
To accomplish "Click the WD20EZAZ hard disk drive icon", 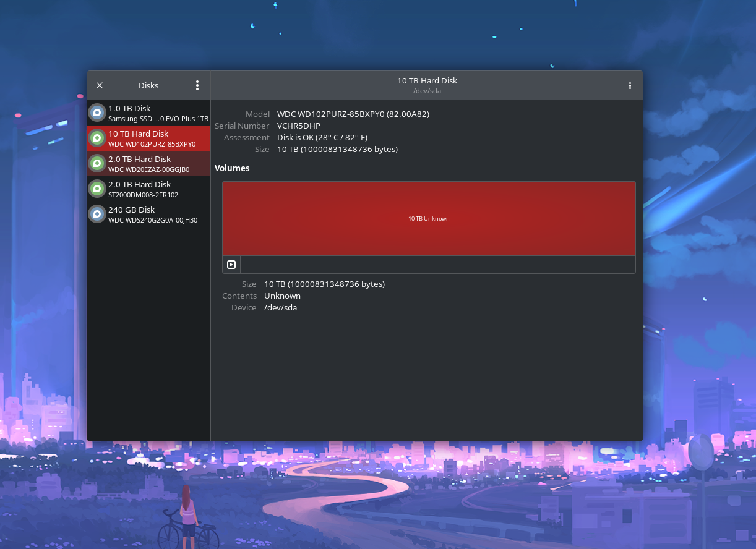I will click(x=97, y=163).
